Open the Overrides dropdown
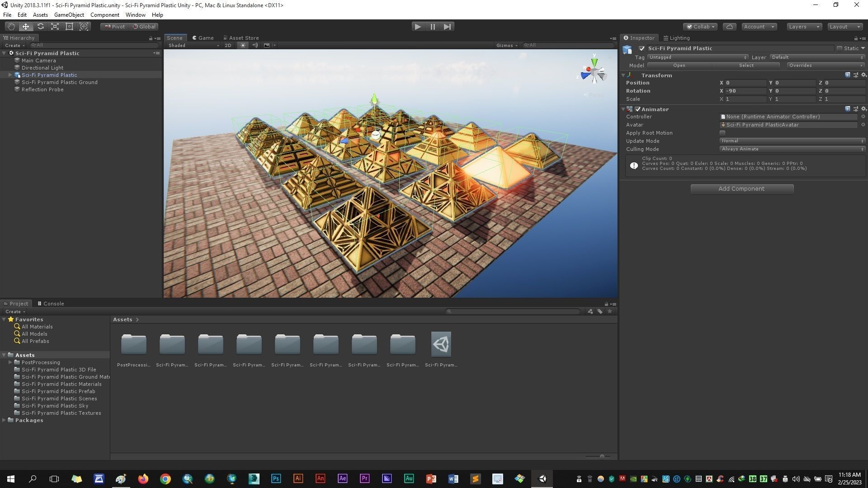This screenshot has height=488, width=868. click(x=826, y=66)
